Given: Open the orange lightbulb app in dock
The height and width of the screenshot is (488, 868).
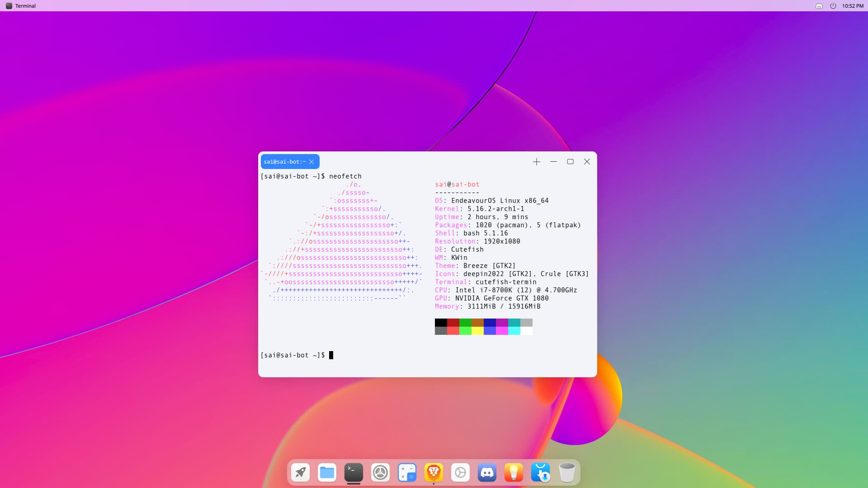Looking at the screenshot, I should pyautogui.click(x=514, y=473).
